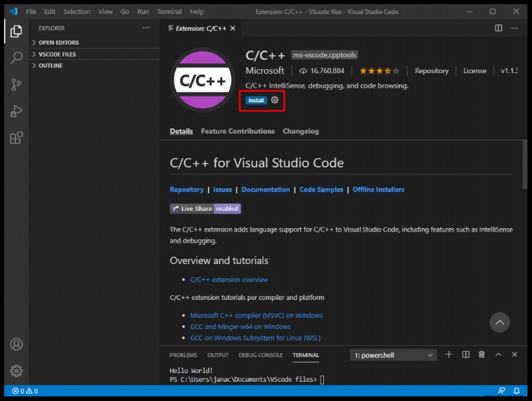Open the Terminal menu in menu bar
532x401 pixels.
pos(169,11)
